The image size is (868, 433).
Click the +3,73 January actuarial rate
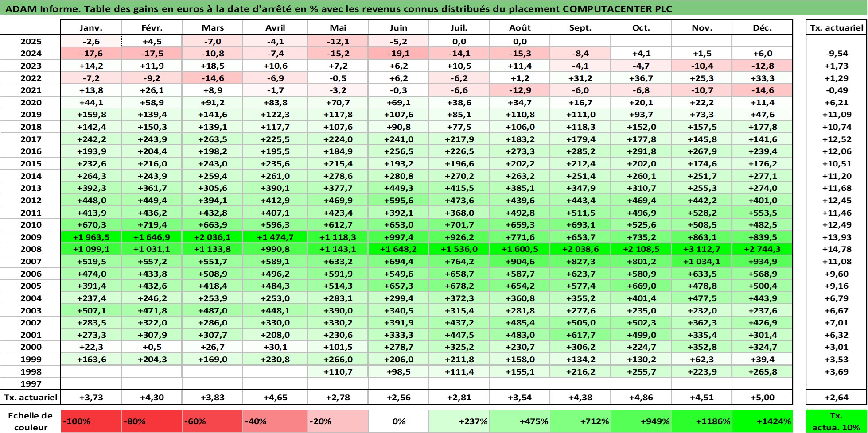coord(91,398)
